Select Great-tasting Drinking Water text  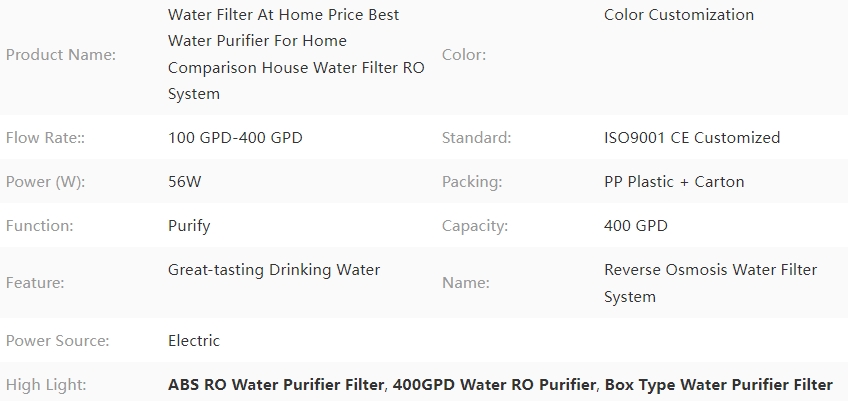274,270
